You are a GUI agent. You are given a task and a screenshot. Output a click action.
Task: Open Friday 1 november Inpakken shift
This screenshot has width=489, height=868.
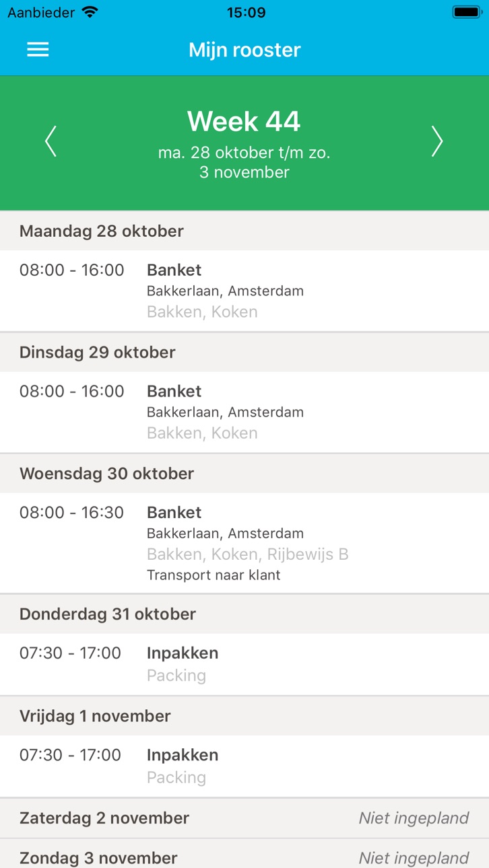(244, 766)
